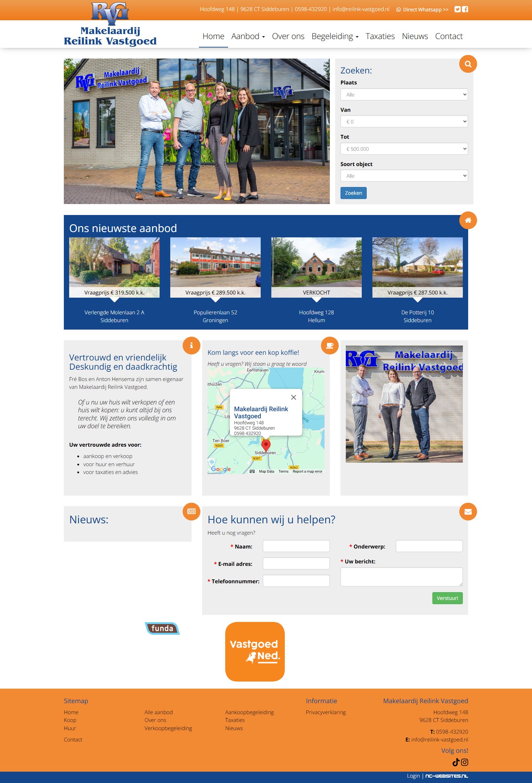Screen dimensions: 532x783
Task: Open the Verkoopbegeleiding footer link
Action: [x=168, y=728]
